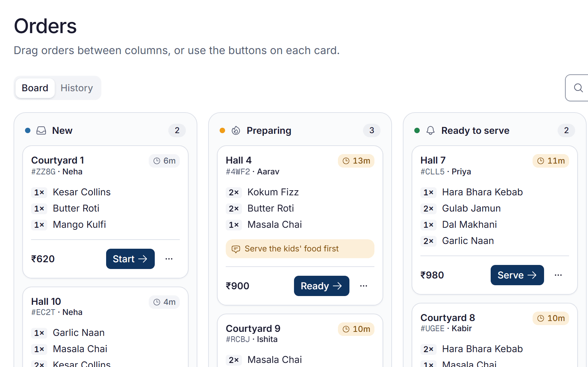Image resolution: width=588 pixels, height=367 pixels.
Task: Switch to the Board tab
Action: (35, 88)
